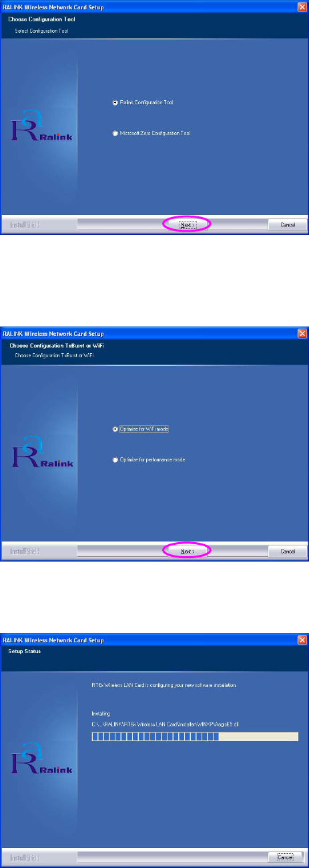This screenshot has width=309, height=868.
Task: Select the Ralink Configuration Tool radio button
Action: 115,102
